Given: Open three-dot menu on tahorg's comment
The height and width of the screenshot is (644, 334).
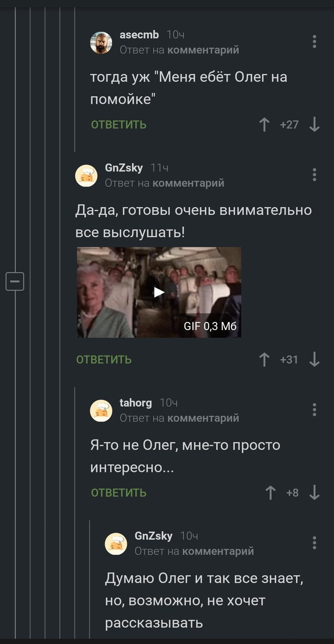Looking at the screenshot, I should 314,409.
